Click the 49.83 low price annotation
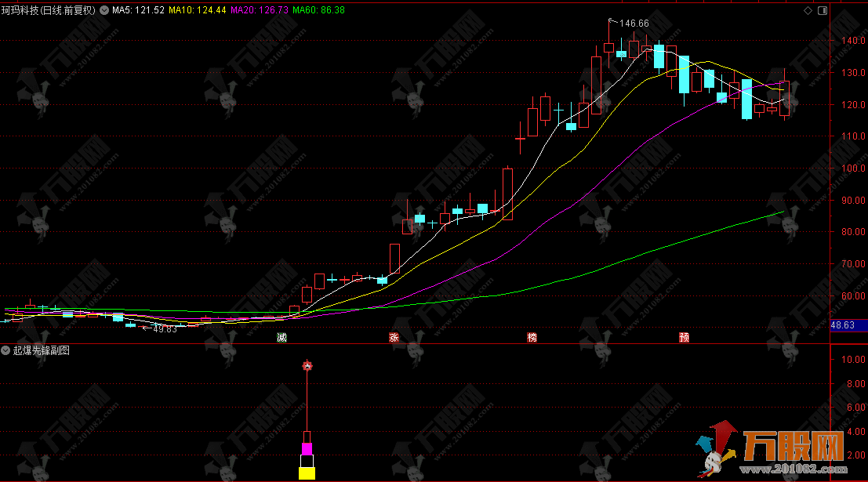Screen dimensions: 868x482 (x=165, y=329)
